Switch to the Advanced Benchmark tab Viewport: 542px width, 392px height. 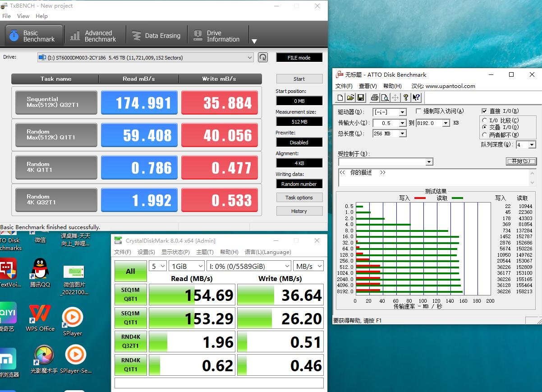point(93,36)
